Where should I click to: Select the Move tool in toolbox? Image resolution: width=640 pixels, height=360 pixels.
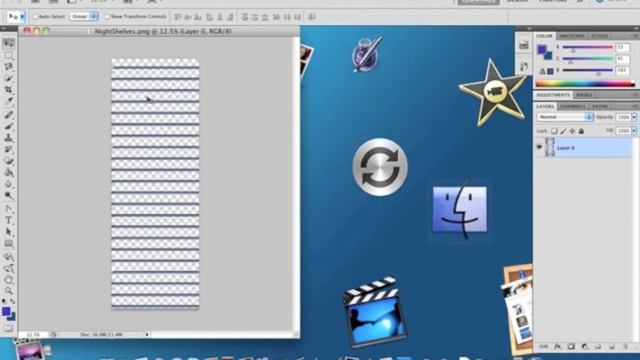(9, 44)
